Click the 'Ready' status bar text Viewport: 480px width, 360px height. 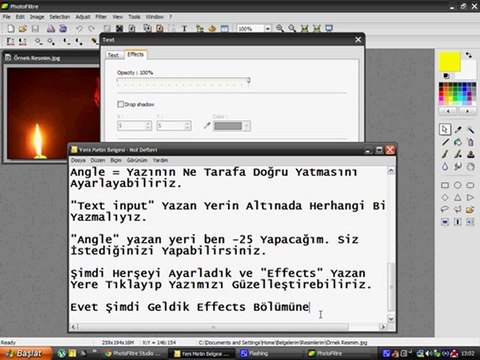pos(8,342)
